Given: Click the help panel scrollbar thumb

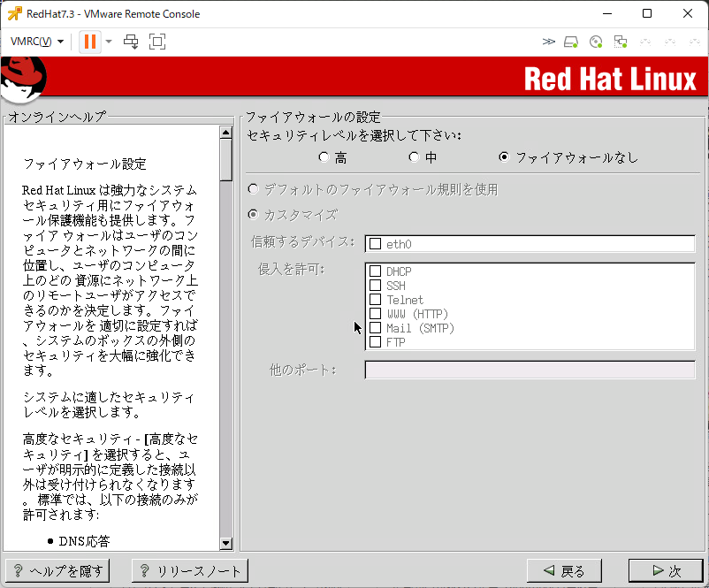Looking at the screenshot, I should [x=225, y=160].
